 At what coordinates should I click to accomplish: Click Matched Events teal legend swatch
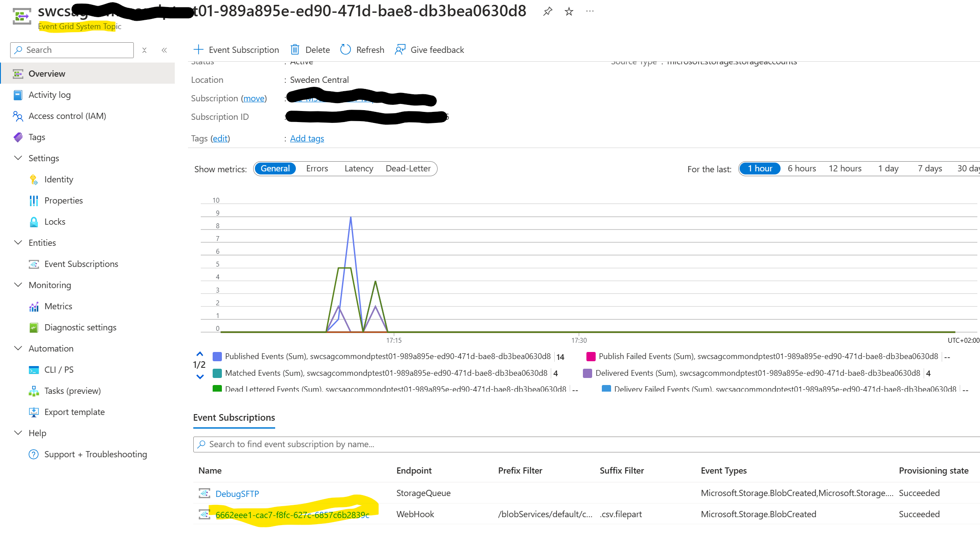click(x=217, y=374)
